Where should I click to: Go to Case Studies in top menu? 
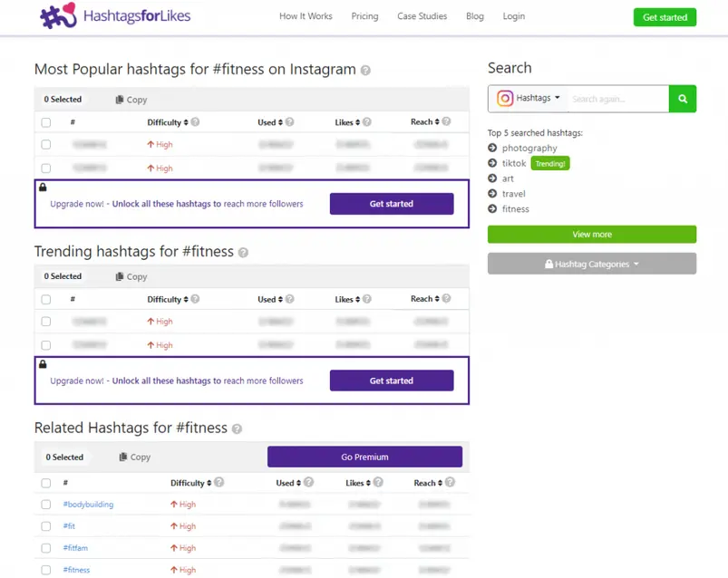pos(422,16)
